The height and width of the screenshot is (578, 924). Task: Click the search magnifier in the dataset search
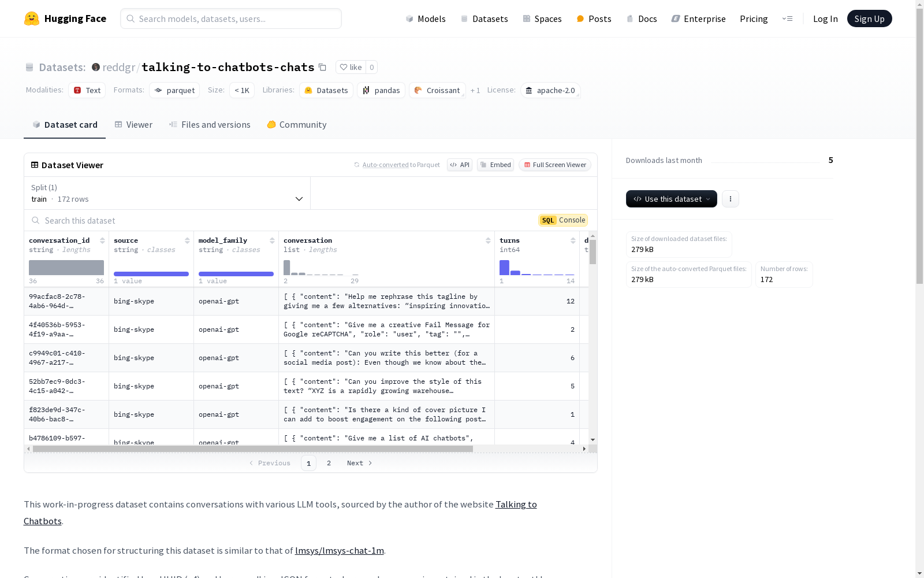(x=36, y=220)
